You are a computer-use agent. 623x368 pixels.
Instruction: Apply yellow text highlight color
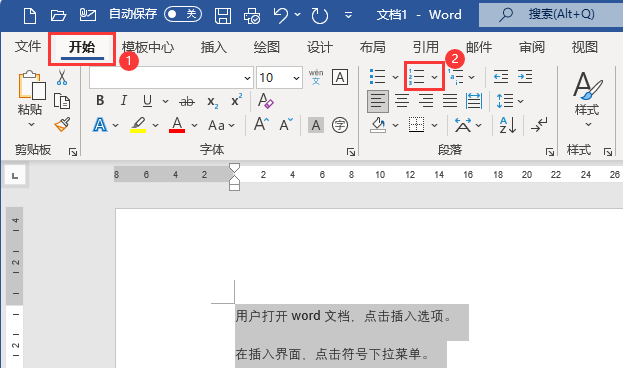pos(138,125)
